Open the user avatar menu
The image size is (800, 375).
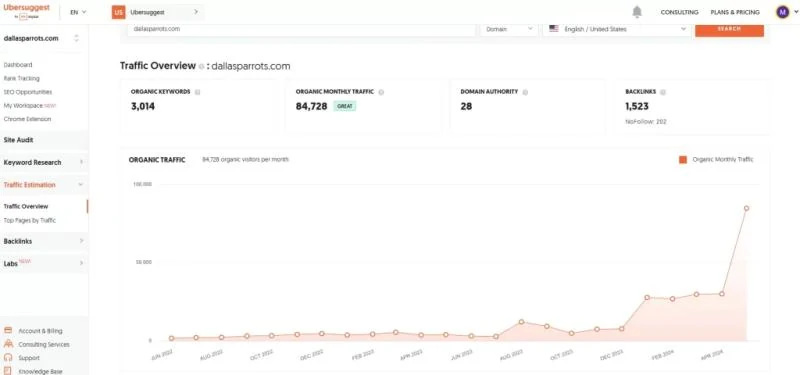(x=783, y=12)
